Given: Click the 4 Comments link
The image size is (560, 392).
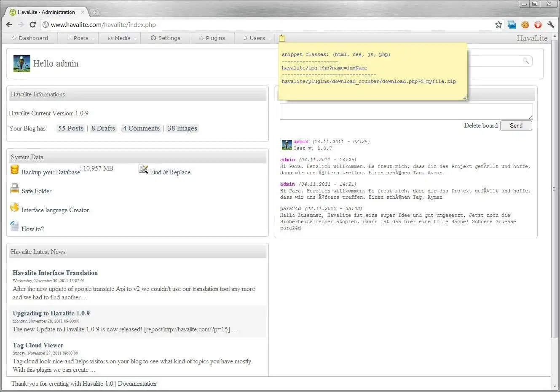Looking at the screenshot, I should (x=141, y=128).
